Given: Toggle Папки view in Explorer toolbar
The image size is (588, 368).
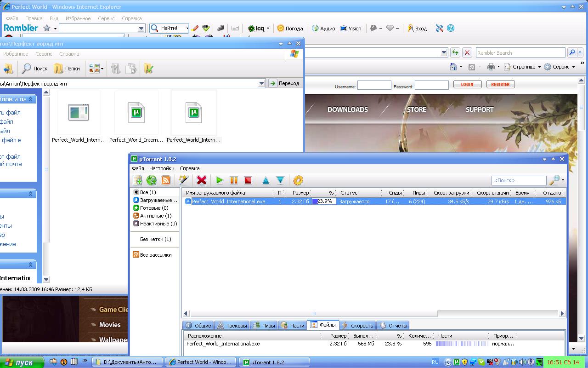Looking at the screenshot, I should (67, 69).
